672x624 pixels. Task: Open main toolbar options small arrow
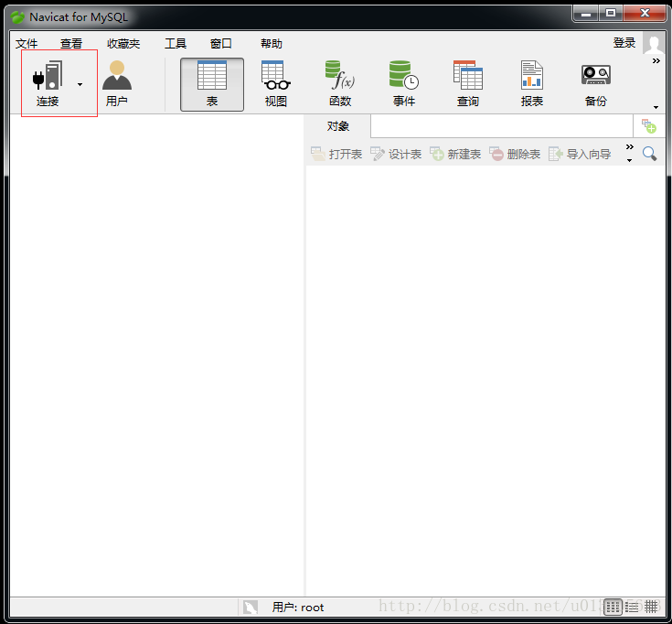(656, 107)
